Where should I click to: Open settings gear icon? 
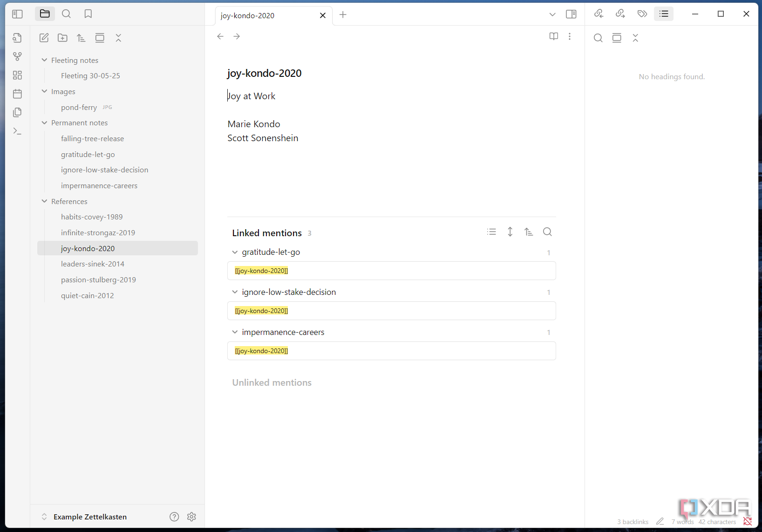click(191, 517)
